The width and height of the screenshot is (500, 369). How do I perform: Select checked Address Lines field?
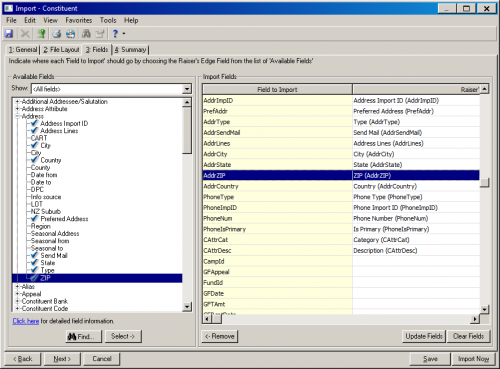[59, 131]
